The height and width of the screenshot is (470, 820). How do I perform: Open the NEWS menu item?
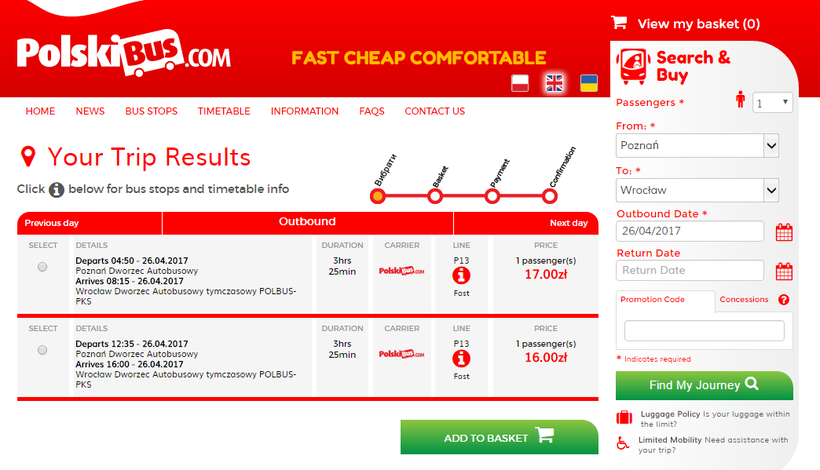pos(90,111)
